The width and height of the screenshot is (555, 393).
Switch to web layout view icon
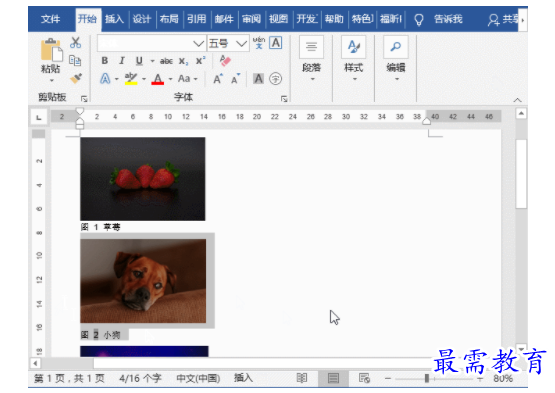(x=364, y=378)
